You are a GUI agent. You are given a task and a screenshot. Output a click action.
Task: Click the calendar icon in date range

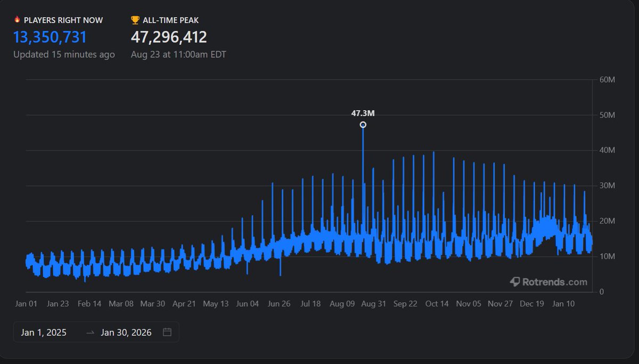pyautogui.click(x=167, y=332)
